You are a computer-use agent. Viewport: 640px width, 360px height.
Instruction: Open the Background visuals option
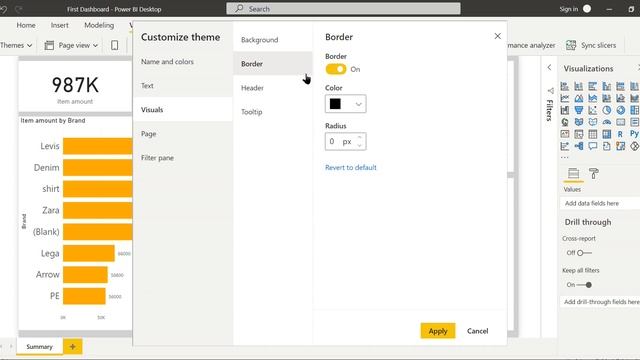pyautogui.click(x=260, y=40)
